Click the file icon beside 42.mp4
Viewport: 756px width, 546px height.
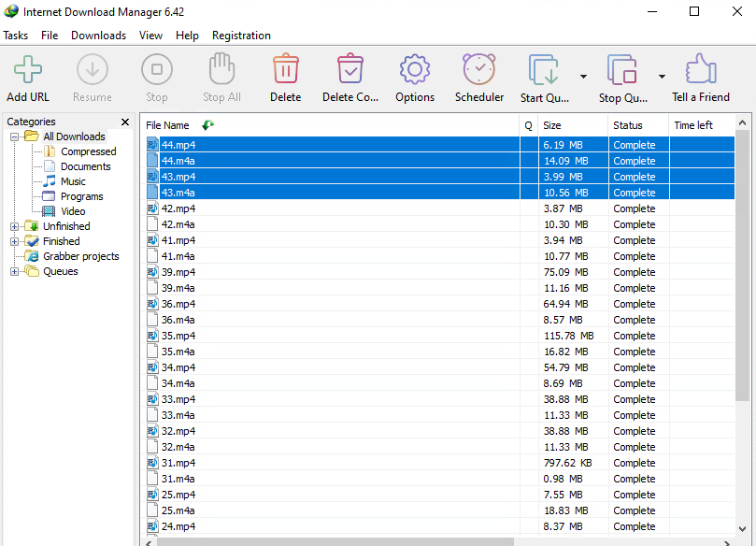152,208
